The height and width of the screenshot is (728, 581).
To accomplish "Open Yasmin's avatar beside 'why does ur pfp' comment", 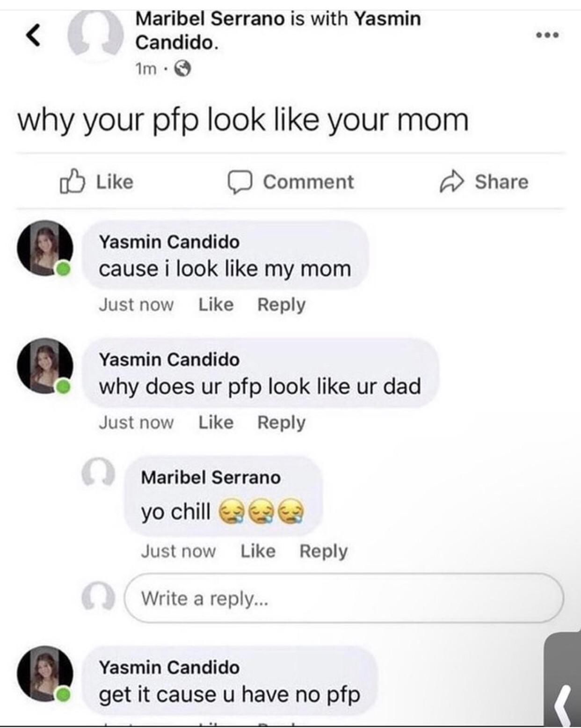I will pos(45,366).
